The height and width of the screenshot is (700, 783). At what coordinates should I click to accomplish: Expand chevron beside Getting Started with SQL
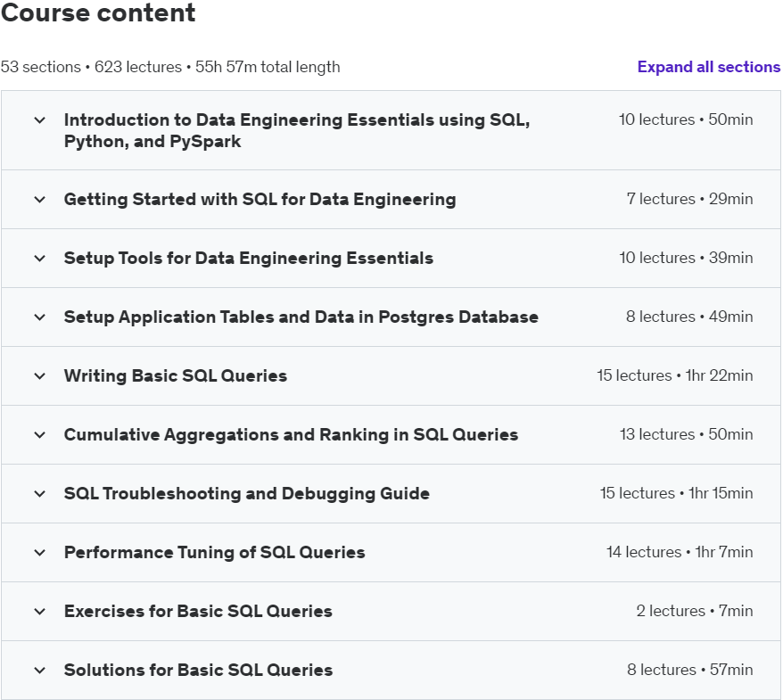(39, 200)
